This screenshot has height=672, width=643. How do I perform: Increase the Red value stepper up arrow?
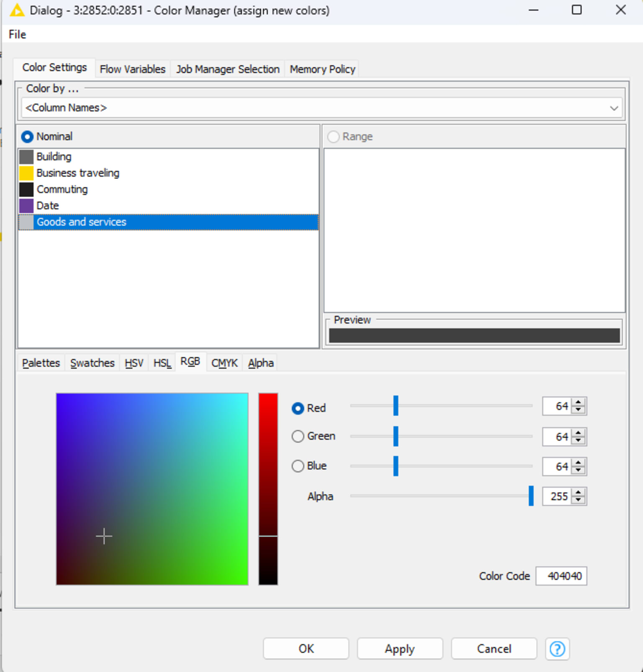click(579, 402)
